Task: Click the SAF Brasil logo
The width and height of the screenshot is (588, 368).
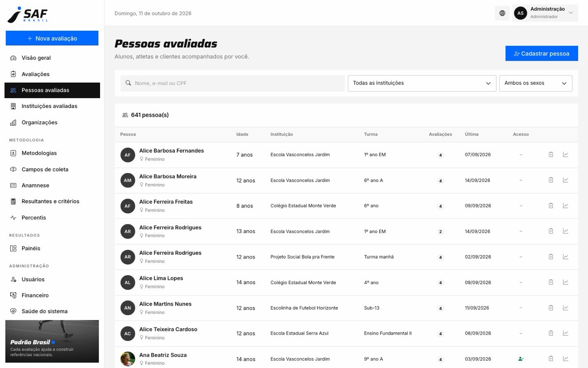Action: coord(28,14)
